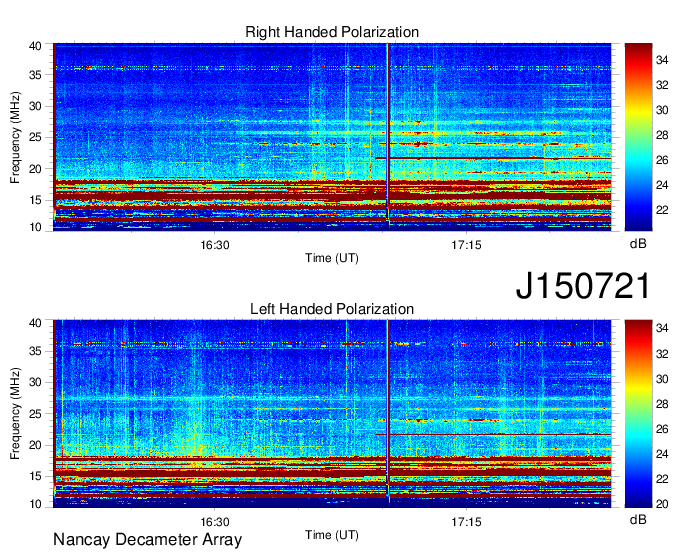Click the "10" frequency tick of the Left Handed plot

tap(35, 504)
